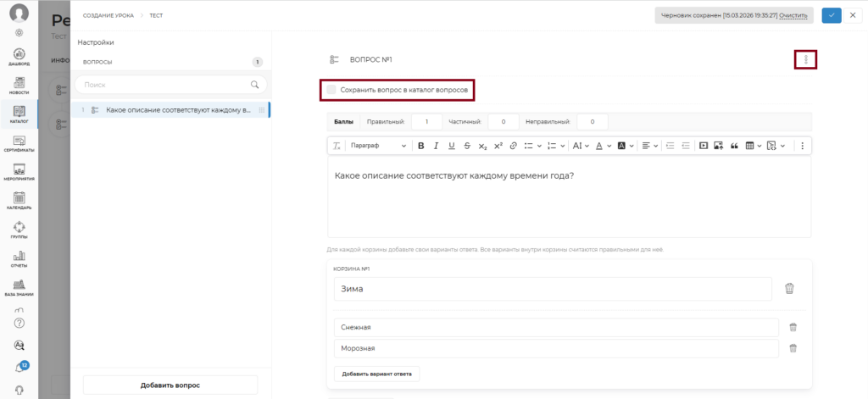This screenshot has width=868, height=399.
Task: Open the Параграф style dropdown
Action: coord(378,146)
